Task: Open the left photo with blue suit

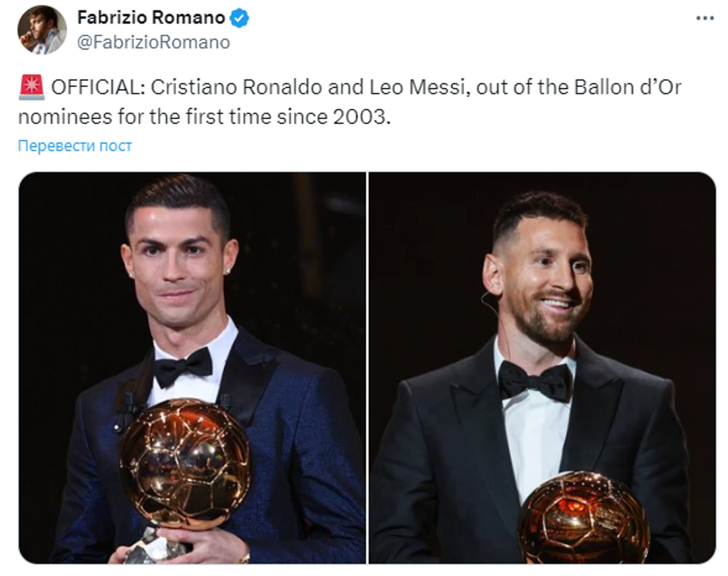Action: [x=192, y=299]
